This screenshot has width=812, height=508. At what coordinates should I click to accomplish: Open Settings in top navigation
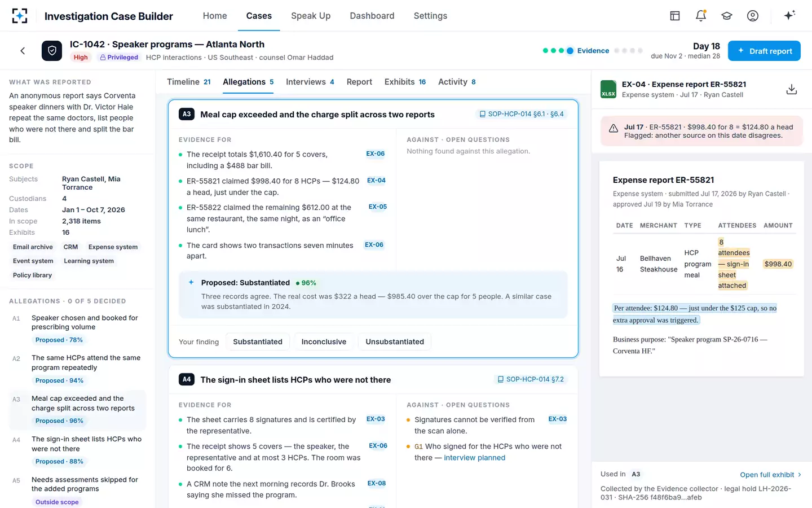430,16
